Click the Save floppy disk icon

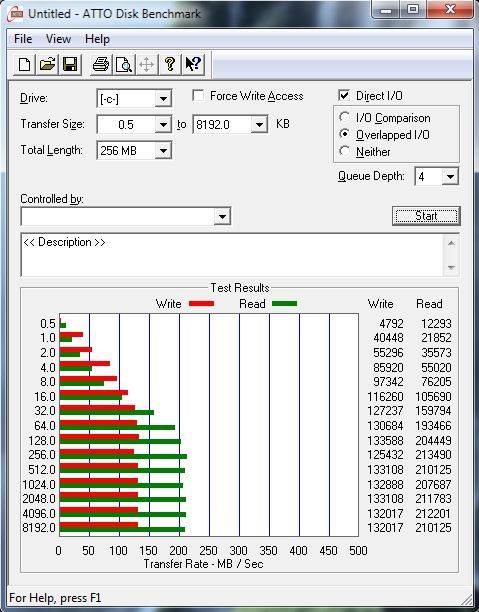coord(70,64)
